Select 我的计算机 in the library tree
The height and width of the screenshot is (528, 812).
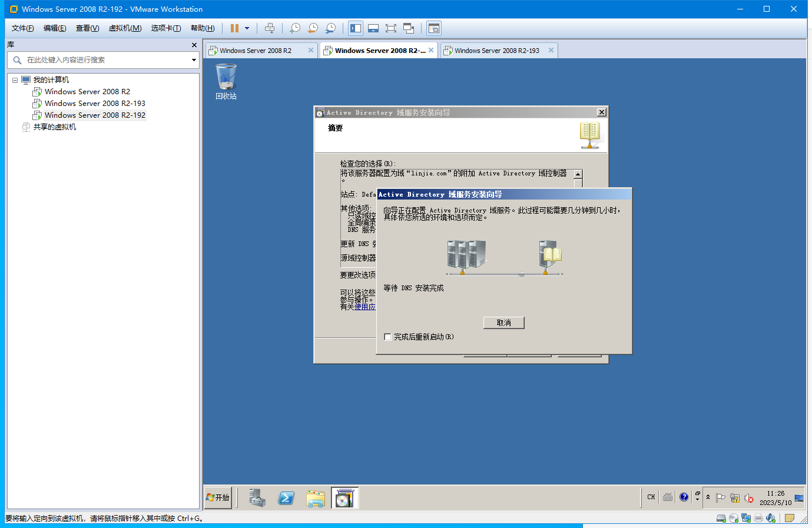[51, 80]
